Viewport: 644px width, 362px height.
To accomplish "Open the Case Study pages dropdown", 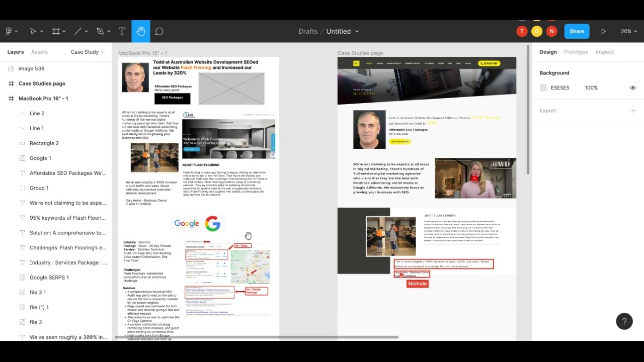I will point(88,52).
